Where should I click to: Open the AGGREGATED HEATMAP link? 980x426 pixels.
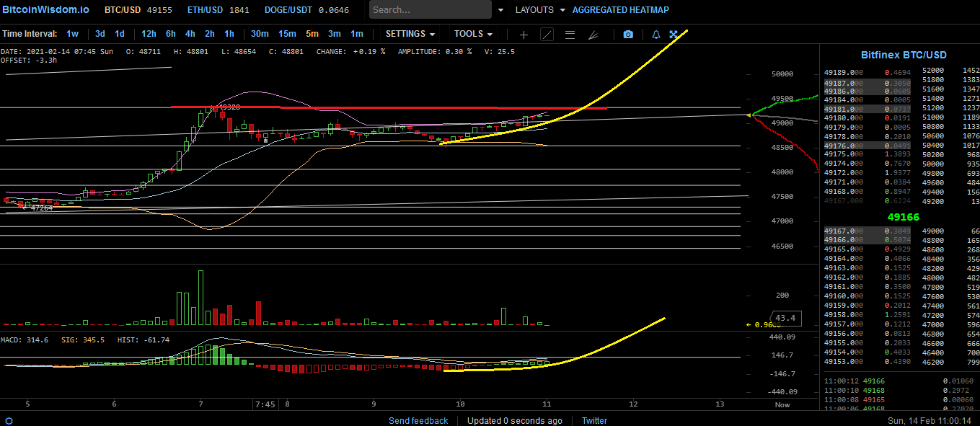[620, 10]
